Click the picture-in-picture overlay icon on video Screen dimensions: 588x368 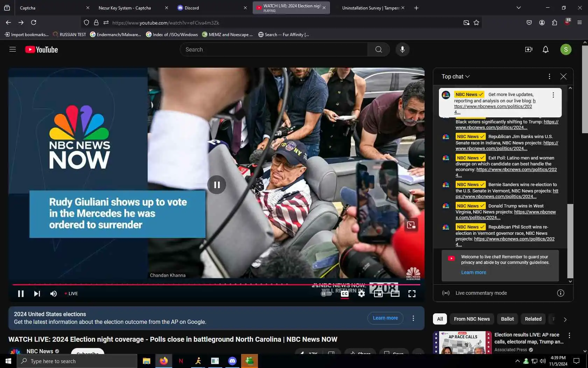click(411, 225)
